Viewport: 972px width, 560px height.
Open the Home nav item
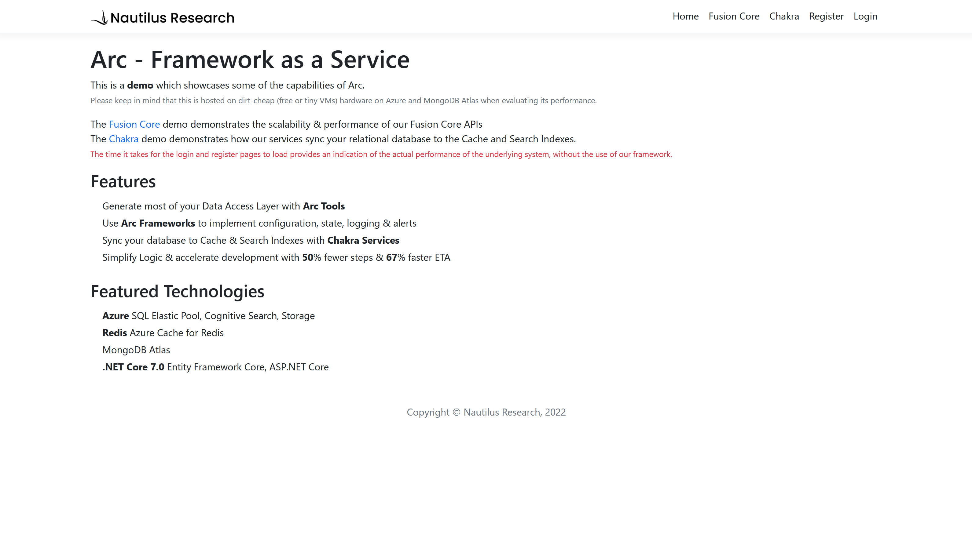click(685, 16)
